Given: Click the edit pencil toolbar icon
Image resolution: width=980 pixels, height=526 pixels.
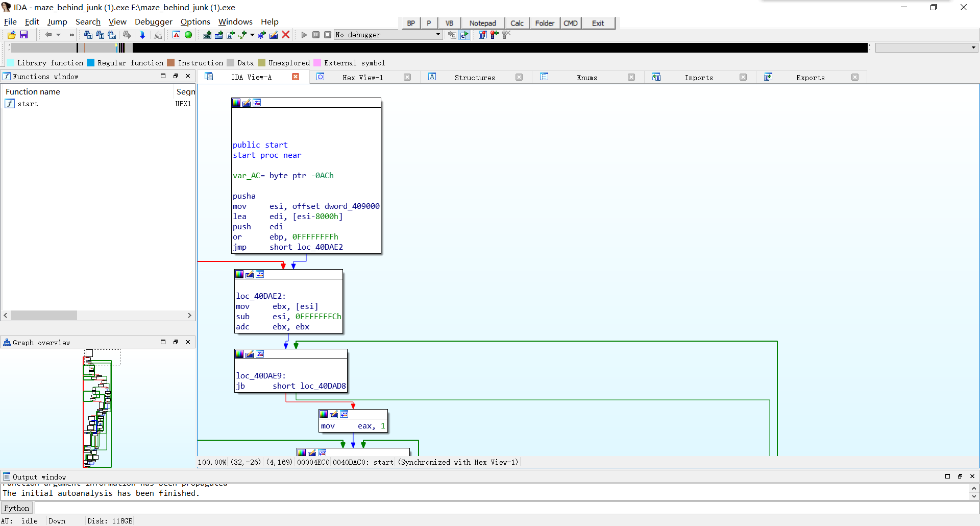Looking at the screenshot, I should [x=274, y=35].
